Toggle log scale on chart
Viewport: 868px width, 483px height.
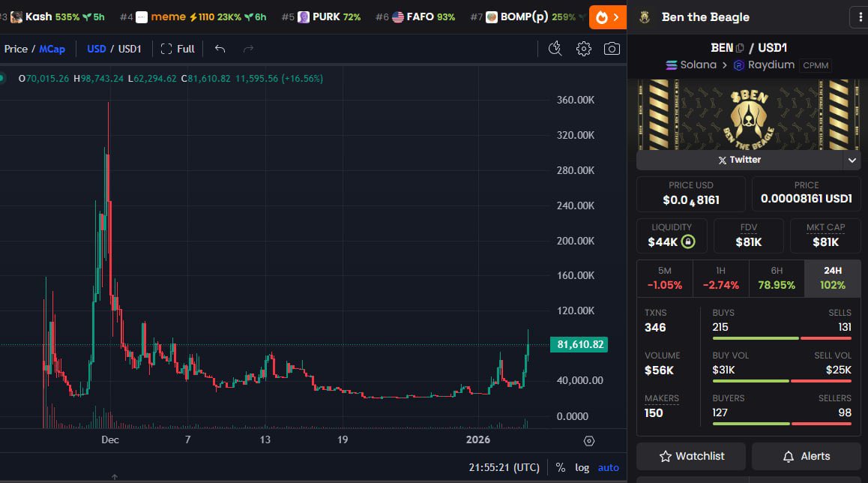(582, 467)
